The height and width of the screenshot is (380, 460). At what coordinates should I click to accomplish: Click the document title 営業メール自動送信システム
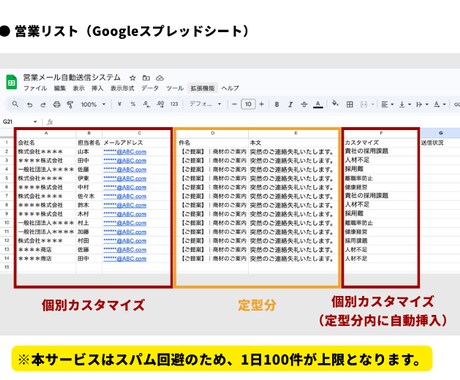(72, 78)
